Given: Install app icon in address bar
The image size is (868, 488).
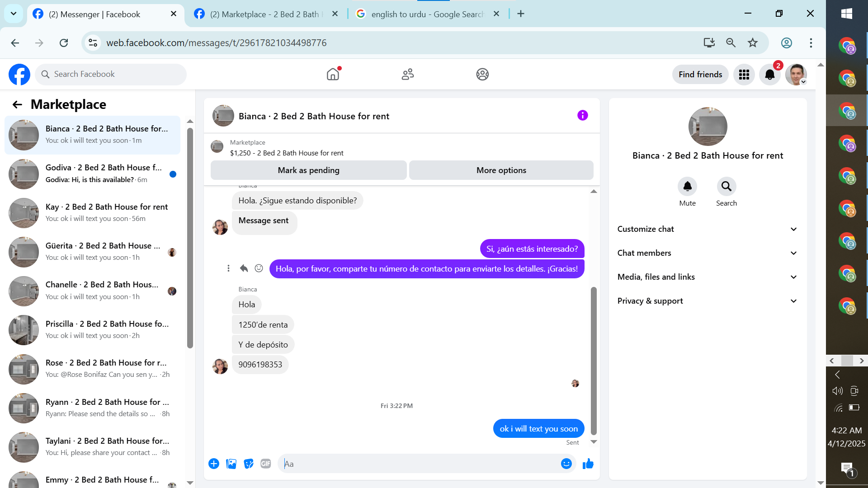Looking at the screenshot, I should pyautogui.click(x=709, y=43).
